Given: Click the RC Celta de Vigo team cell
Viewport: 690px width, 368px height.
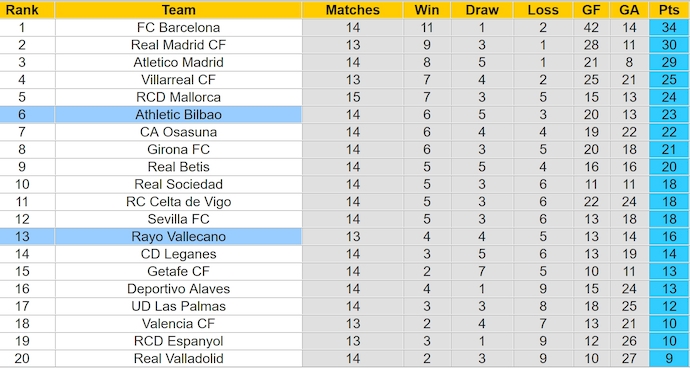Looking at the screenshot, I should tap(178, 202).
